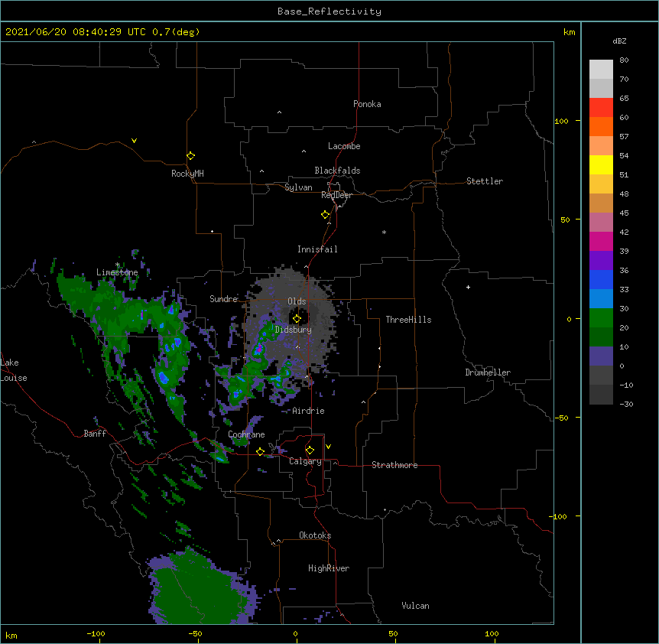Select the magenta swatch in dBZ legend
The image size is (659, 644).
tap(601, 241)
